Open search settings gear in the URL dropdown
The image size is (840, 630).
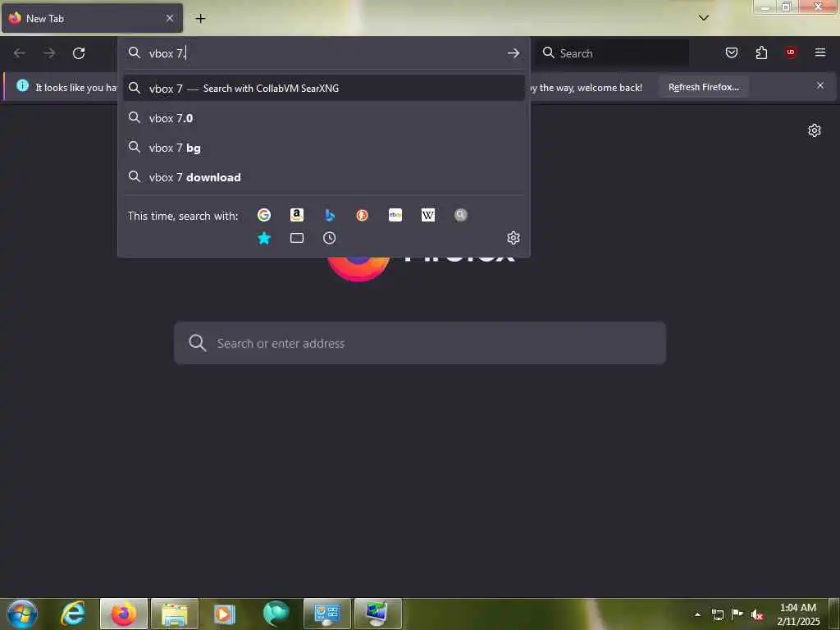click(x=514, y=238)
